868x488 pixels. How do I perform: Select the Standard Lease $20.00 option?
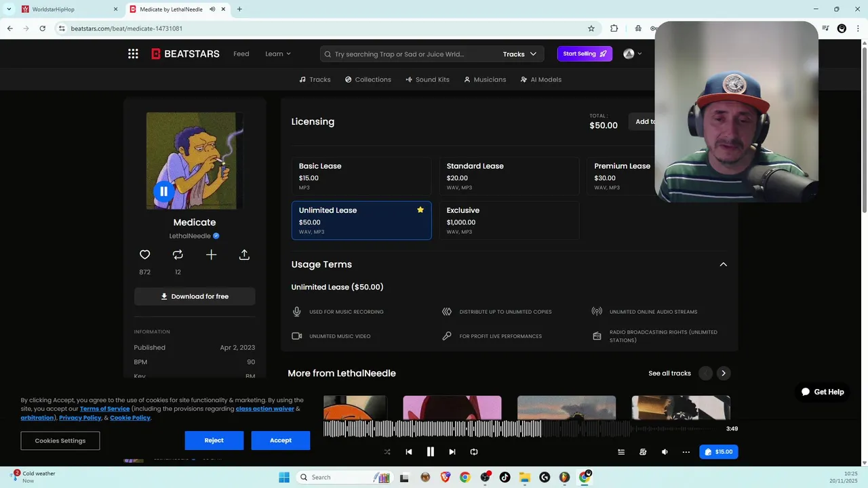(509, 176)
